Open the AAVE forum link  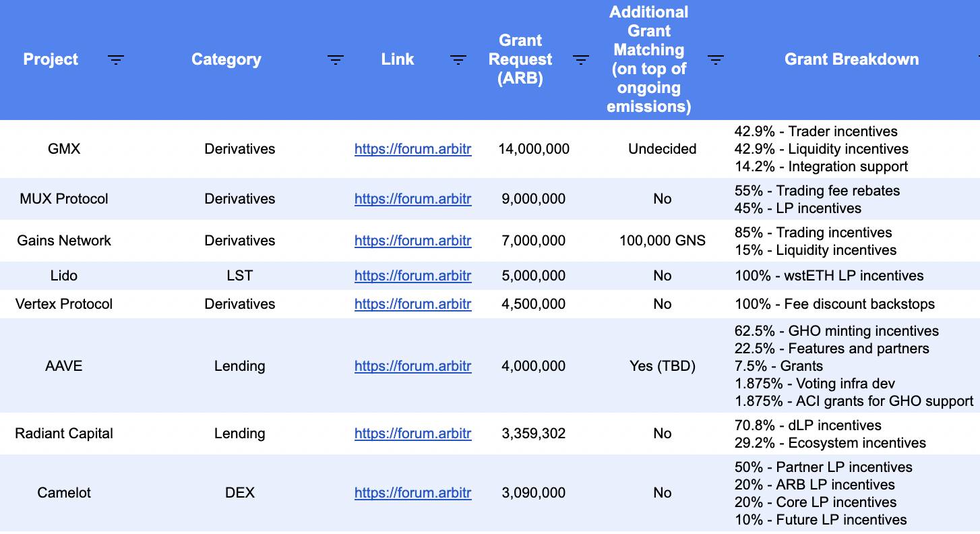point(413,366)
